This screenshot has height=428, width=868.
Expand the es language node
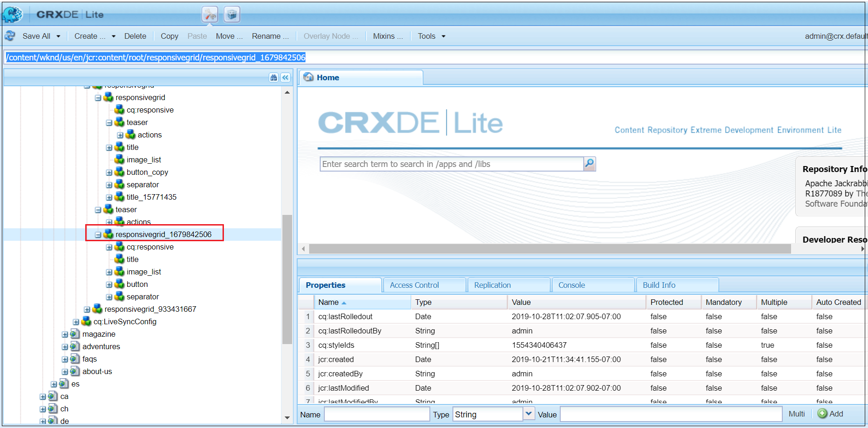[54, 384]
